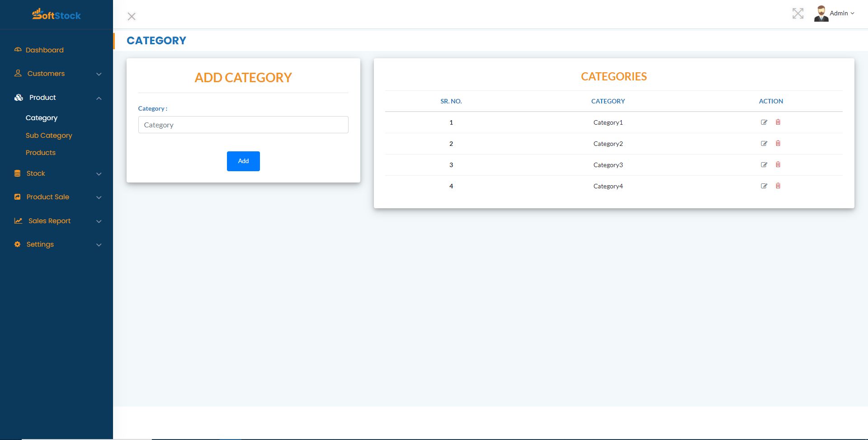
Task: Open the Sales Report menu label
Action: point(50,221)
